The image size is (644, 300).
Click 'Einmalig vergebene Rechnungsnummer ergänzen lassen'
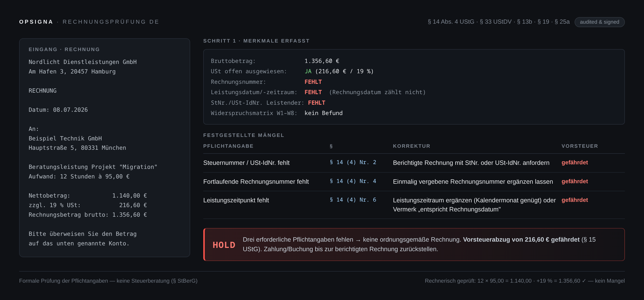pos(473,182)
